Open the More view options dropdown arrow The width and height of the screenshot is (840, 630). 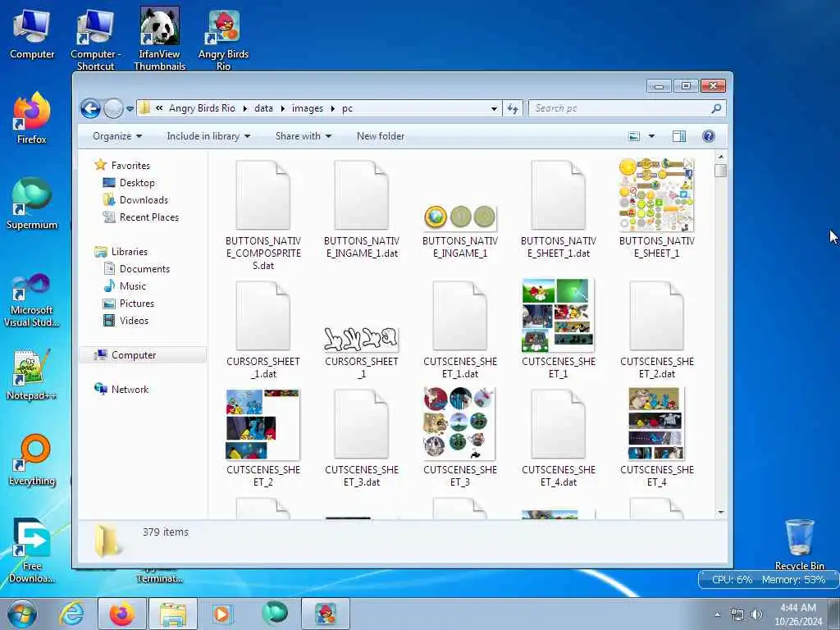(x=651, y=136)
